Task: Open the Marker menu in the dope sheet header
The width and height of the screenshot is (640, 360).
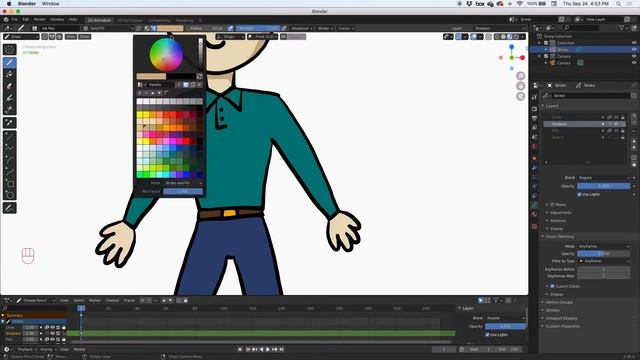Action: click(95, 300)
